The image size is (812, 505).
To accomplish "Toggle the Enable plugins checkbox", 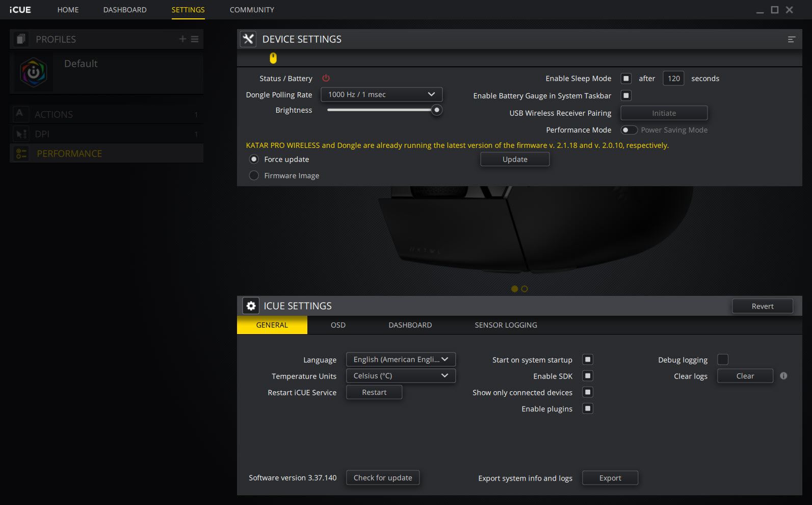I will coord(588,409).
